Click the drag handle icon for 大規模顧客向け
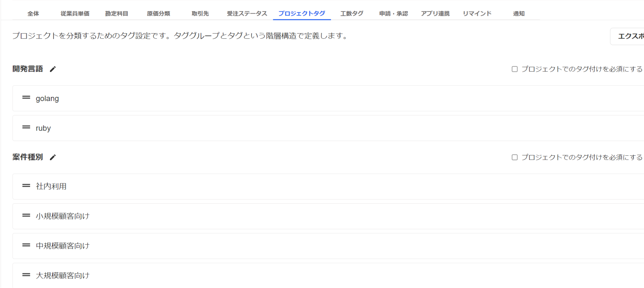644x288 pixels. tap(26, 275)
